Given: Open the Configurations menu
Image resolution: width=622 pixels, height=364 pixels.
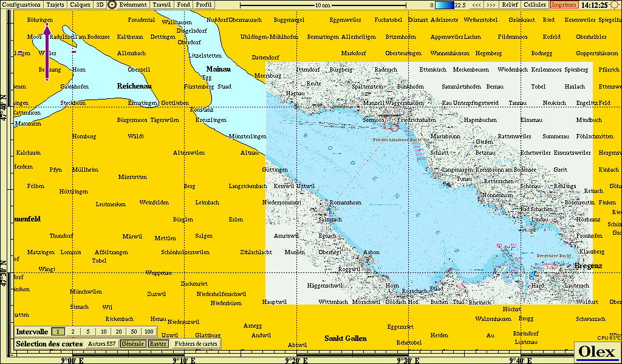Looking at the screenshot, I should coord(21,5).
